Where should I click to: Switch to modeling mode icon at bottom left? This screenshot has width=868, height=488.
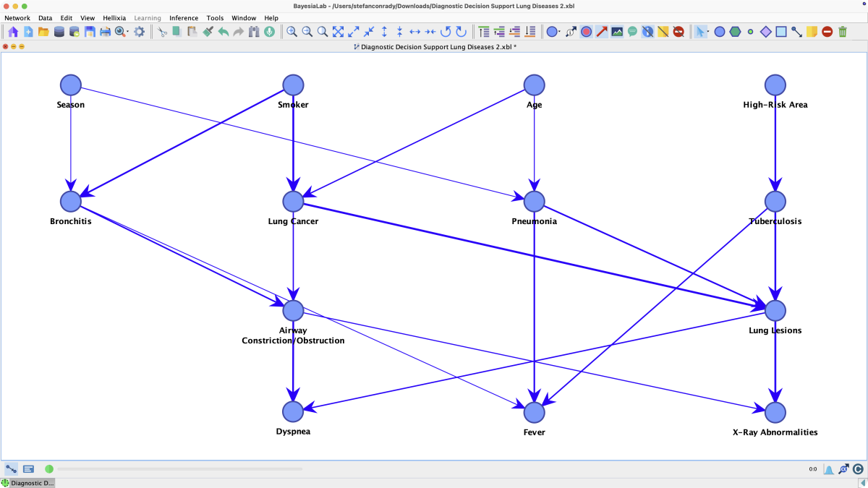(x=12, y=469)
